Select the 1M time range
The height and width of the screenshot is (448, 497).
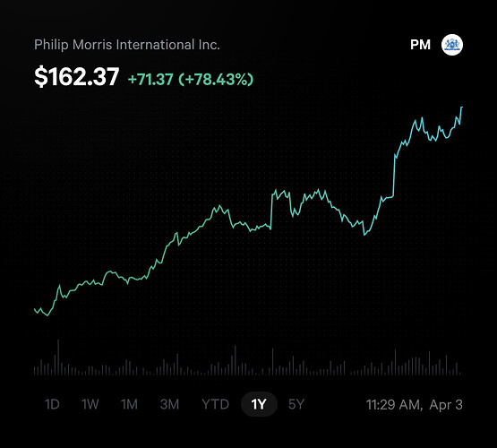tap(129, 404)
